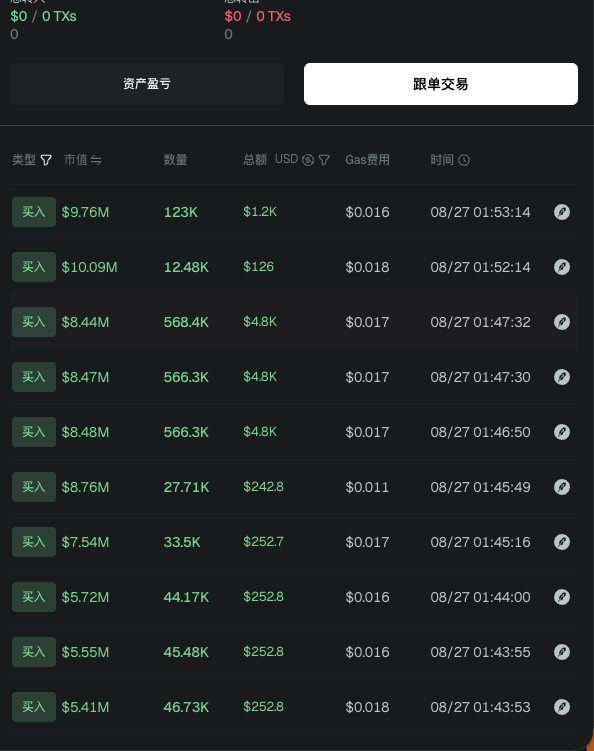This screenshot has height=751, width=594.
Task: Click the green $0 / 0 TXs summary
Action: [44, 16]
